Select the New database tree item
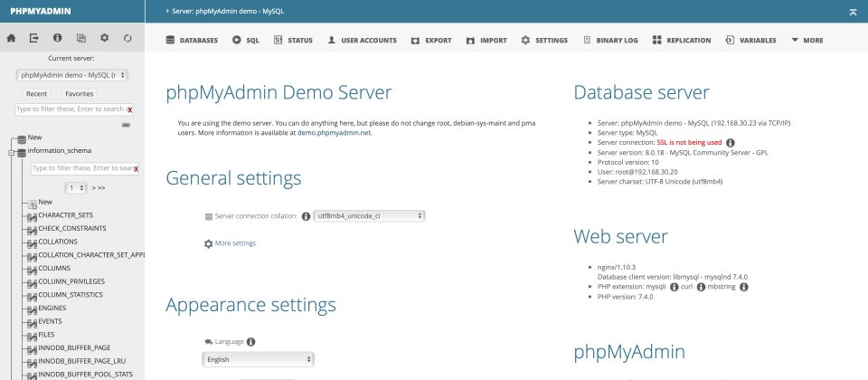 pos(35,138)
